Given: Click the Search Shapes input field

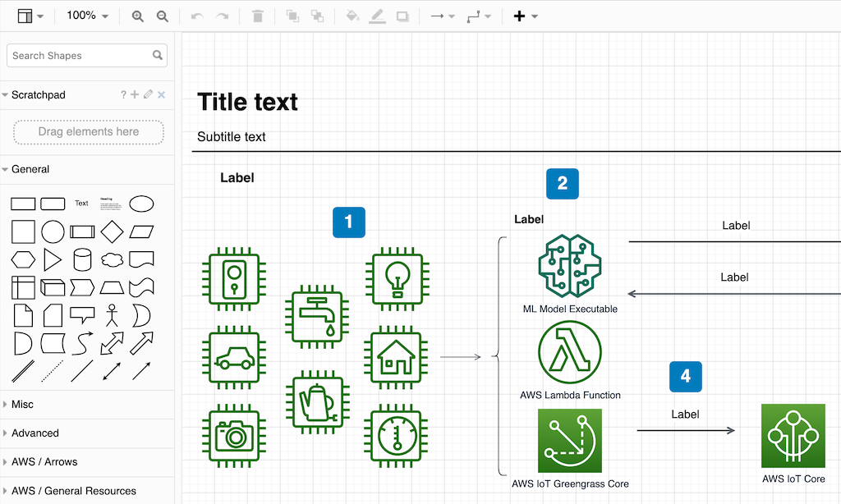Looking at the screenshot, I should [x=87, y=55].
